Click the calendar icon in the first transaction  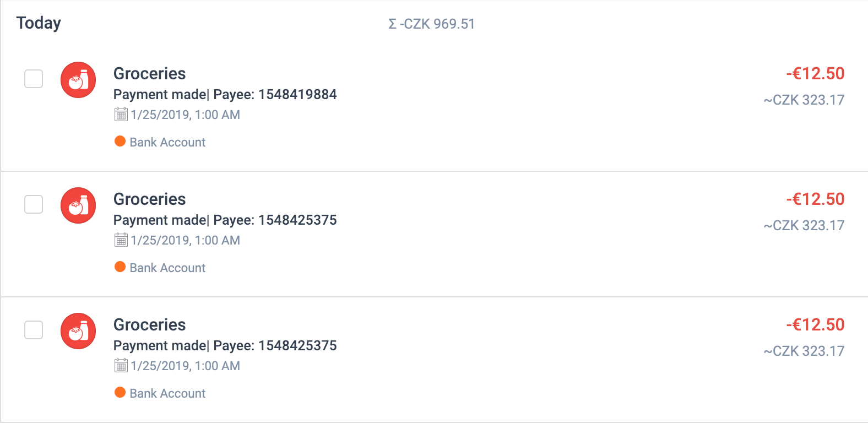[x=121, y=115]
